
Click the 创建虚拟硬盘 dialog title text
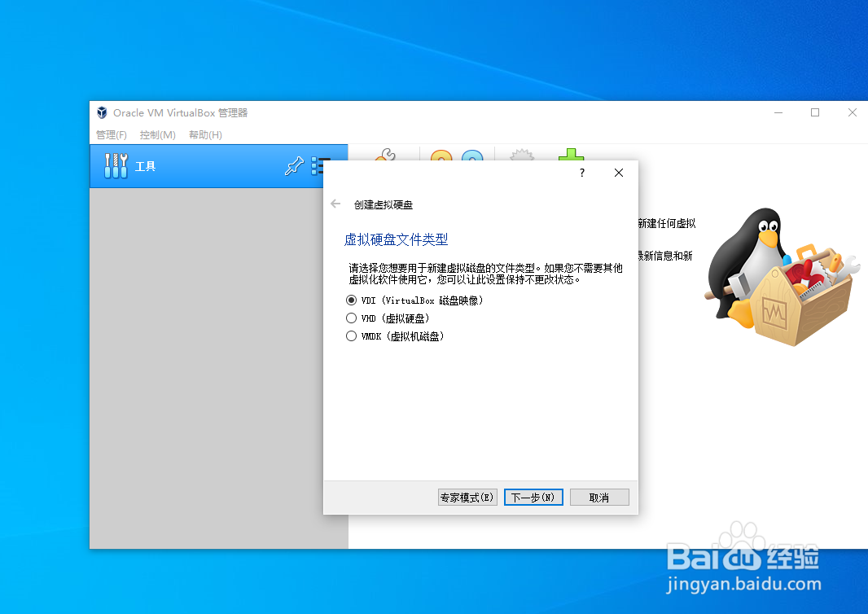[383, 205]
